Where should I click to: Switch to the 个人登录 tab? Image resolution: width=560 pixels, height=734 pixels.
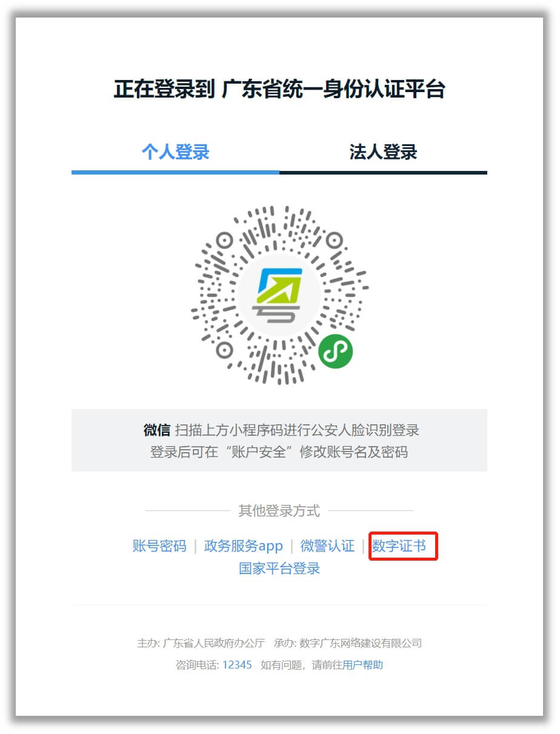coord(175,152)
